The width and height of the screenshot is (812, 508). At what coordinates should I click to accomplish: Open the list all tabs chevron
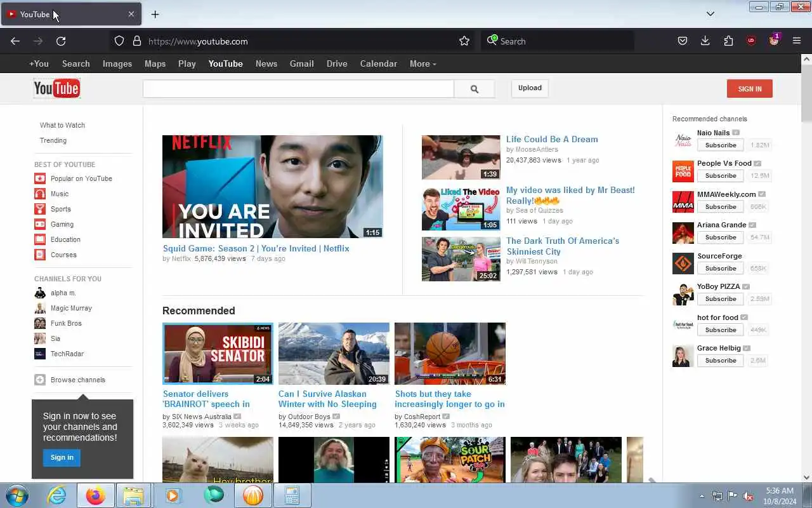click(710, 14)
